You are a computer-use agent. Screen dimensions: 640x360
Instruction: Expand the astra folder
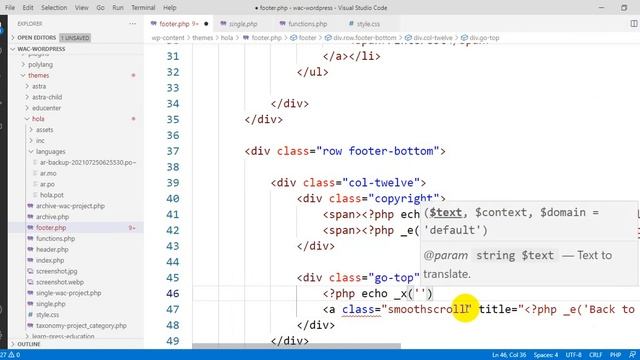pyautogui.click(x=39, y=86)
